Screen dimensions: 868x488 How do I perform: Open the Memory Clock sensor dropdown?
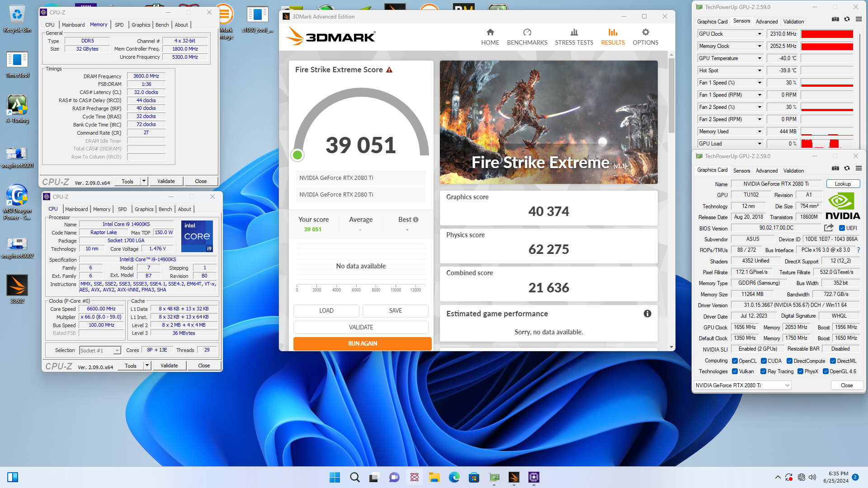click(x=759, y=46)
